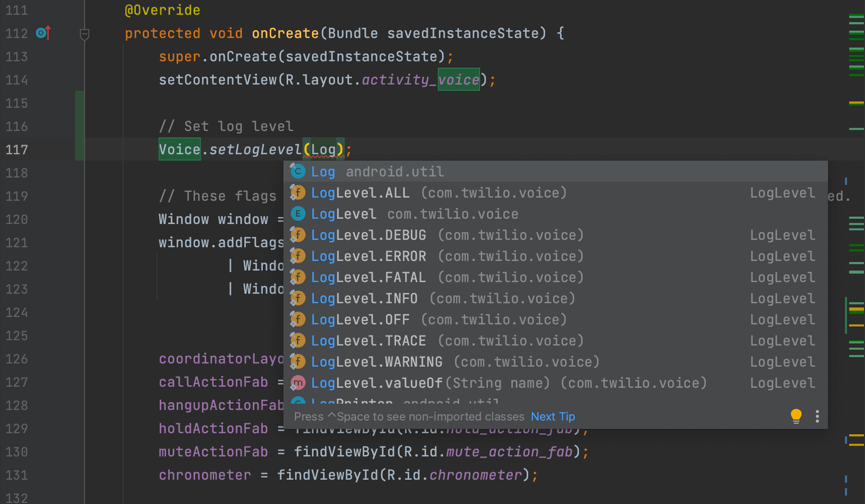The height and width of the screenshot is (504, 865).
Task: Click the method icon beside LogLevel.valueOf
Action: (x=298, y=382)
